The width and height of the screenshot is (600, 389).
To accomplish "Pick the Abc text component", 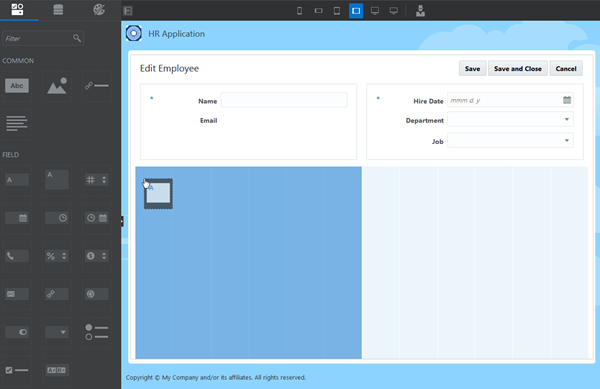I will [17, 86].
